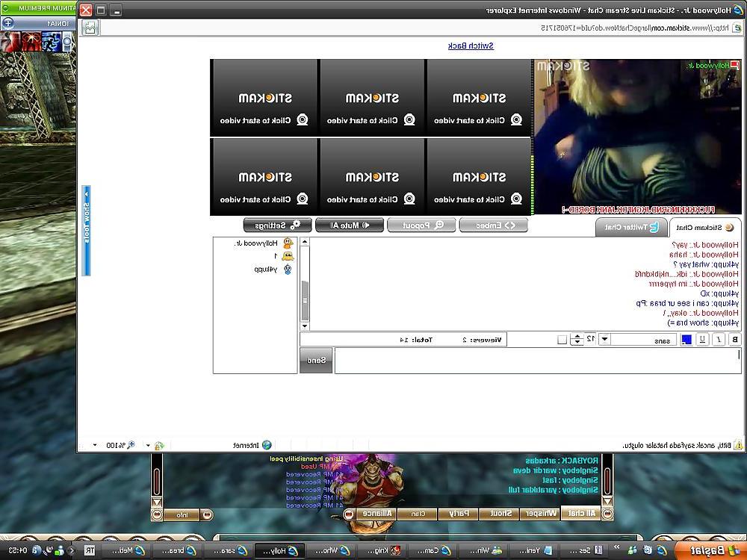Switch to the Knig... game taskbar item
The width and height of the screenshot is (747, 560).
379,550
